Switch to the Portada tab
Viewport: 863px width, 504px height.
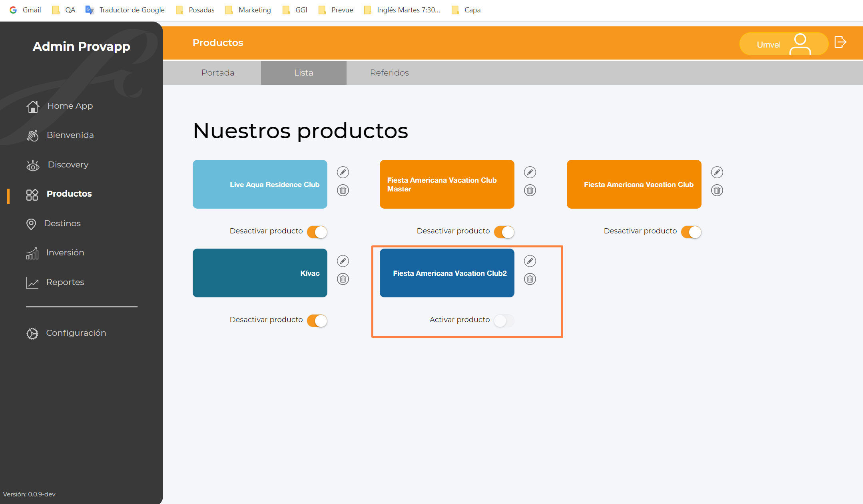(x=218, y=73)
